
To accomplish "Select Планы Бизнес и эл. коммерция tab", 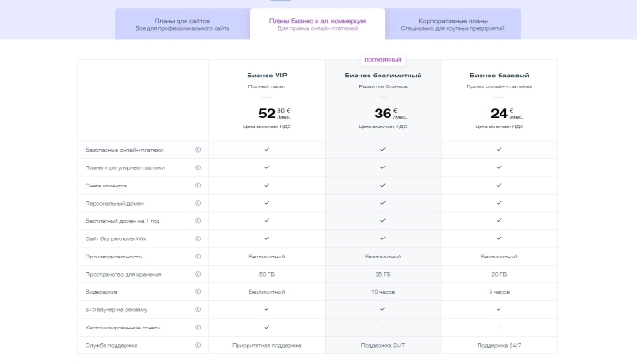I will pyautogui.click(x=318, y=25).
